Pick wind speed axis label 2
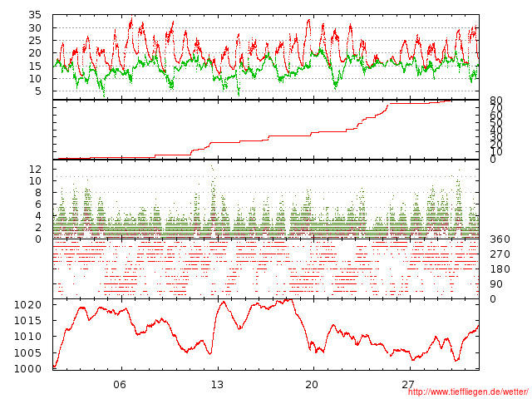 point(38,227)
